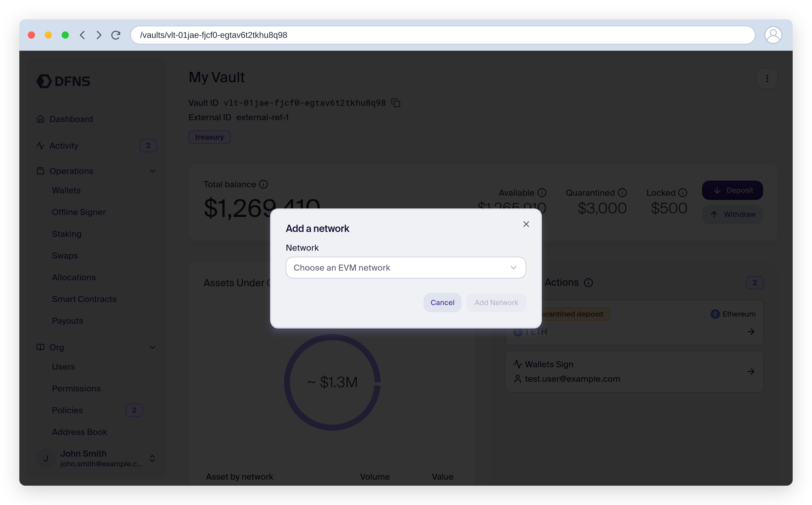Open Dashboard from the sidebar

coord(71,119)
